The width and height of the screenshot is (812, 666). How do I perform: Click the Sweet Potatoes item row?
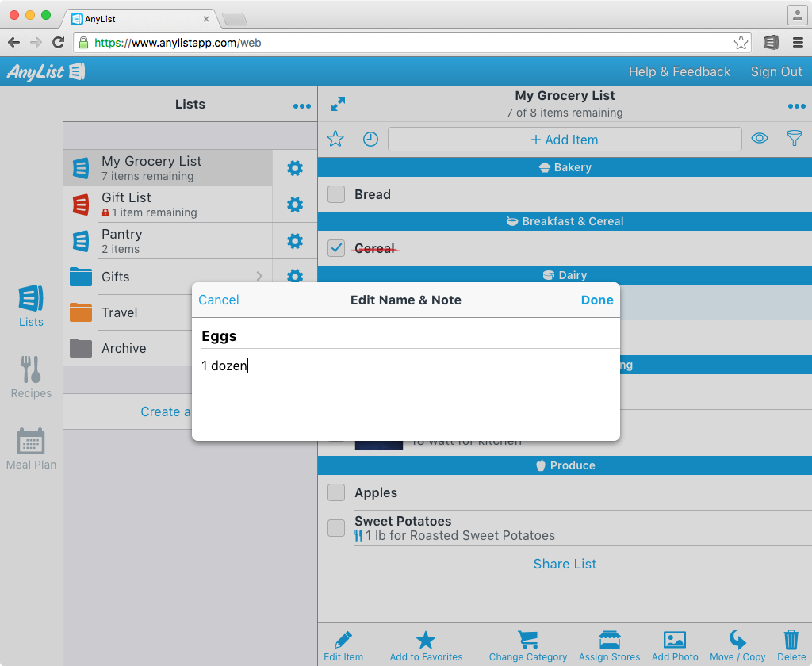(565, 528)
